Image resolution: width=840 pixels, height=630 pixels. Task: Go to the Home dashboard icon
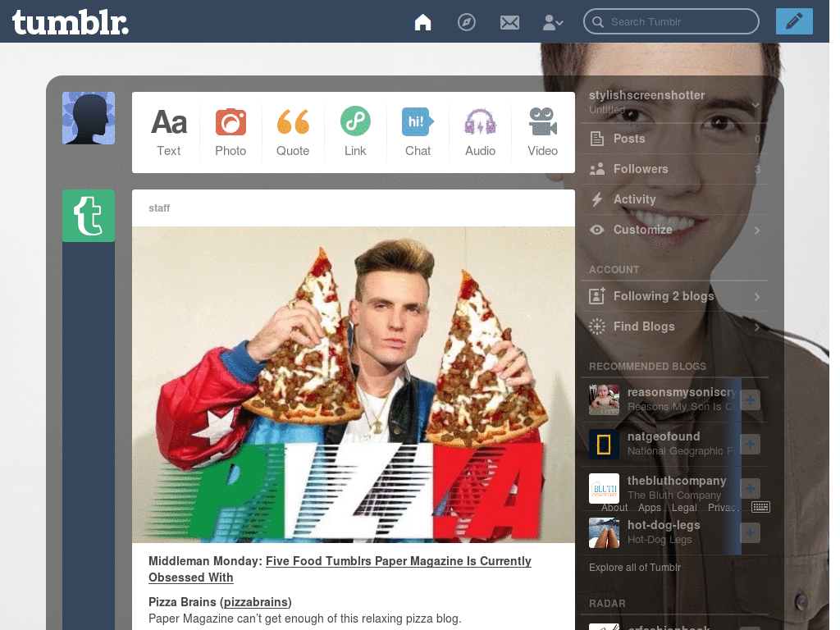tap(422, 22)
